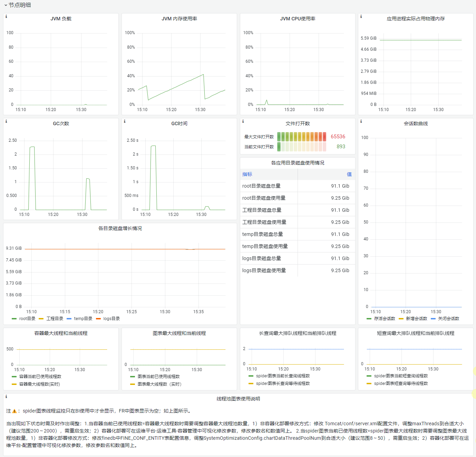Select the 最大文件打开数 gauge bar
This screenshot has width=476, height=457.
pos(302,137)
